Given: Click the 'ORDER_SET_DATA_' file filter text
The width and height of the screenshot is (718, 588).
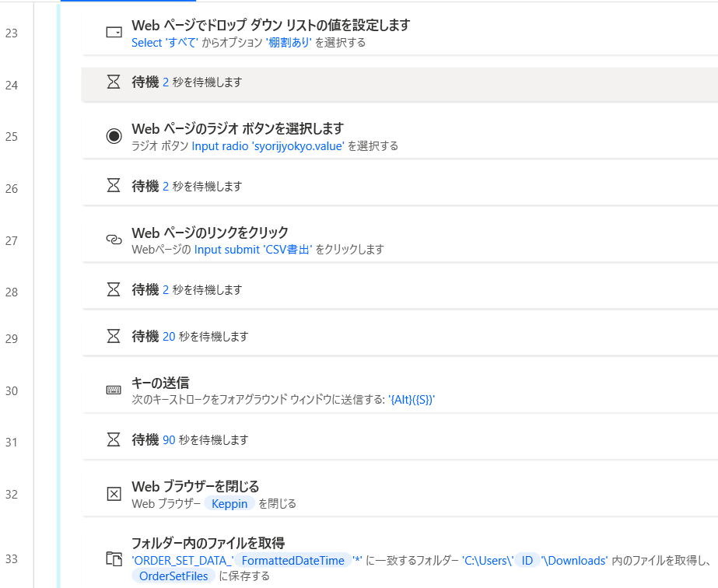Looking at the screenshot, I should pos(183,561).
